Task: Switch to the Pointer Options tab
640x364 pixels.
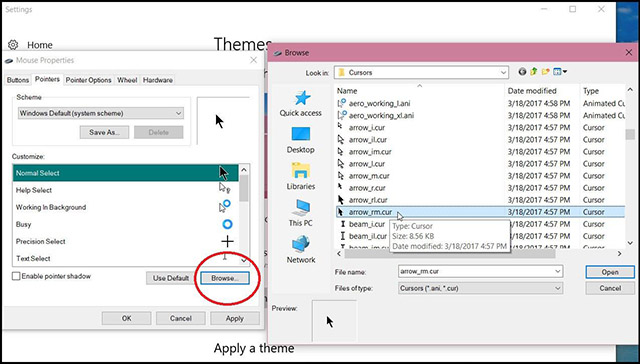Action: (89, 80)
